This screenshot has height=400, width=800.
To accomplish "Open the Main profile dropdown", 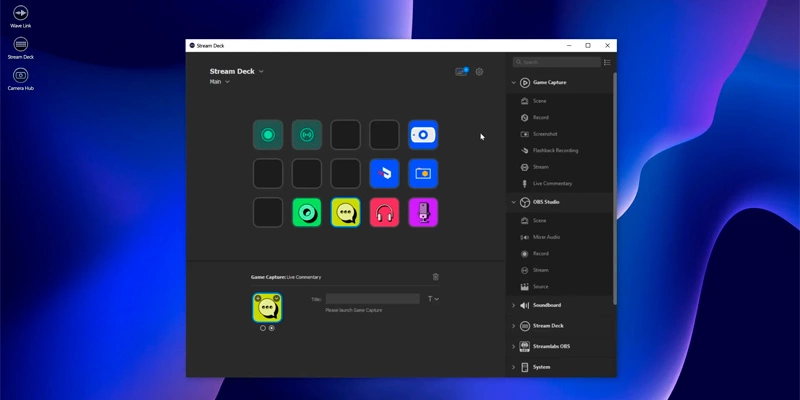I will click(x=219, y=82).
